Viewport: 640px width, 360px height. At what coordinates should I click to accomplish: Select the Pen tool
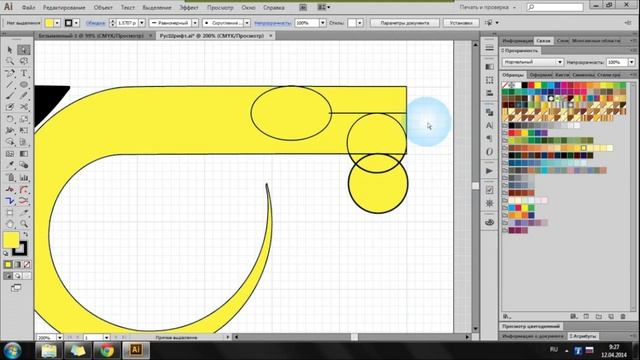10,73
